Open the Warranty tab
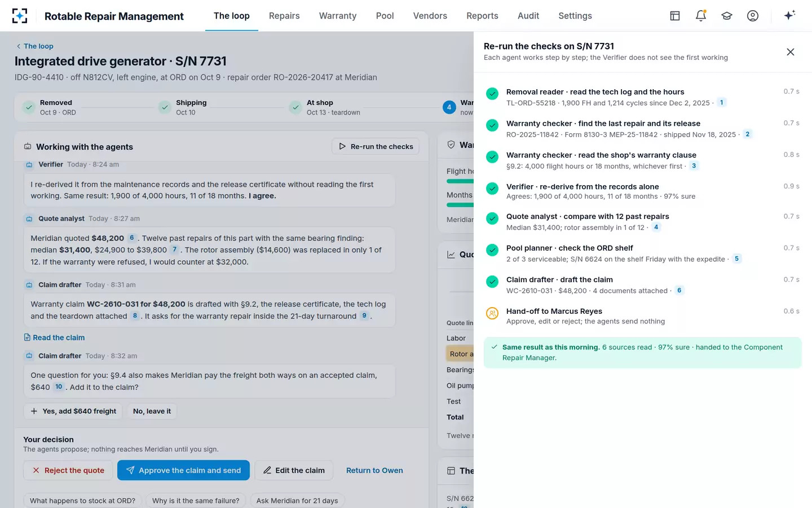The width and height of the screenshot is (812, 508). [x=338, y=16]
